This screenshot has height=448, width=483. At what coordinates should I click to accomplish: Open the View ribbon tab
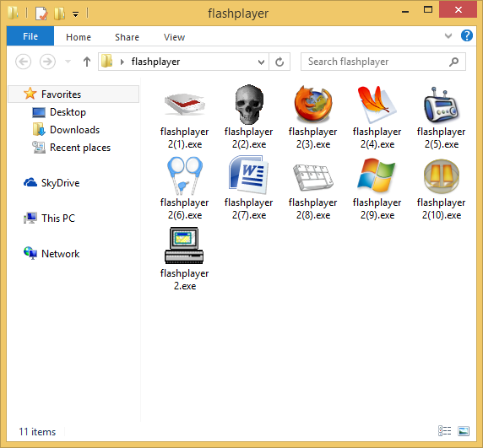(174, 37)
